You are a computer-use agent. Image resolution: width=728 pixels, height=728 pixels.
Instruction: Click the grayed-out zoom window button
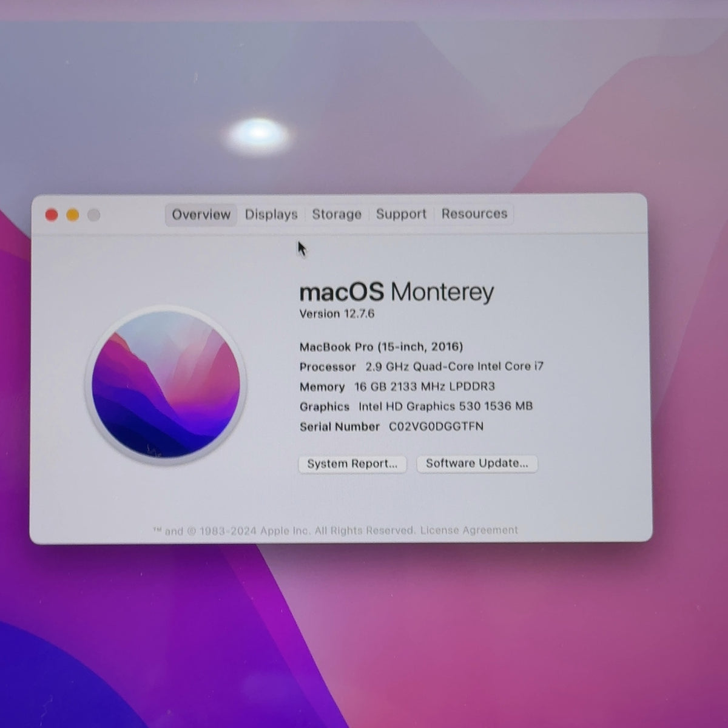coord(93,215)
